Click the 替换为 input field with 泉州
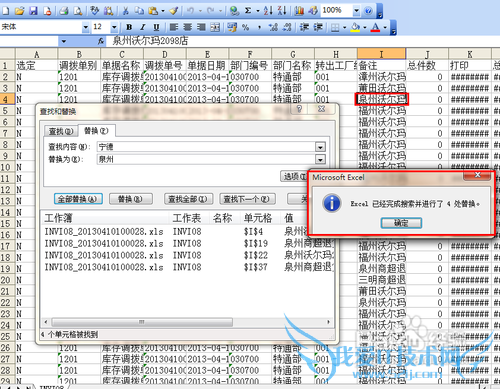The image size is (500, 389). 207,160
